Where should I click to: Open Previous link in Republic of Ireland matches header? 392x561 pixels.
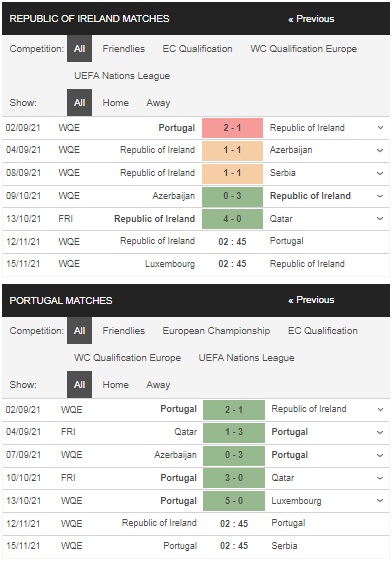(x=311, y=19)
